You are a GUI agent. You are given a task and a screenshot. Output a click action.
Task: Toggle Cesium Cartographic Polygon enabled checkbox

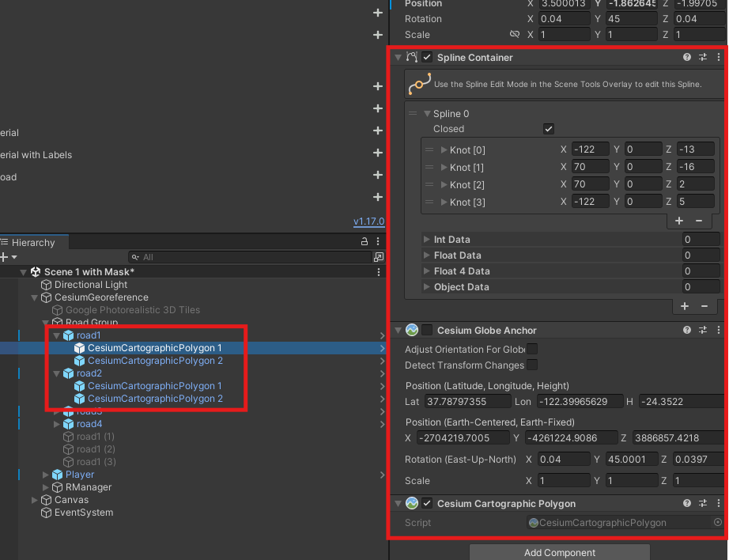click(x=427, y=503)
